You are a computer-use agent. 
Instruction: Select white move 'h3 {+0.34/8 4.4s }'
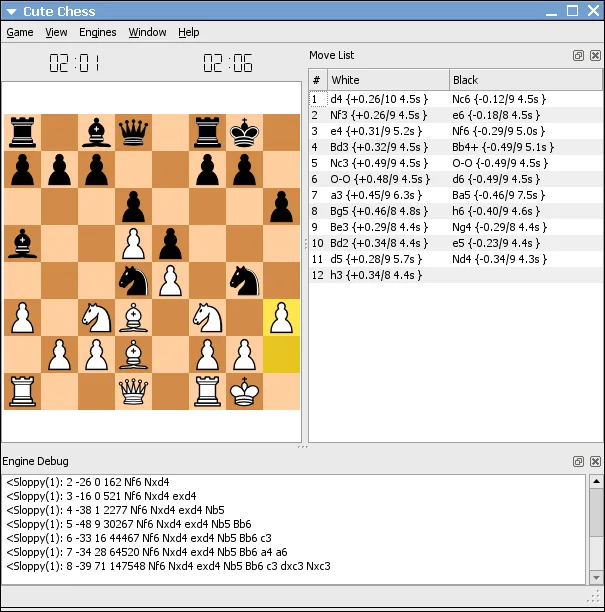tap(388, 275)
